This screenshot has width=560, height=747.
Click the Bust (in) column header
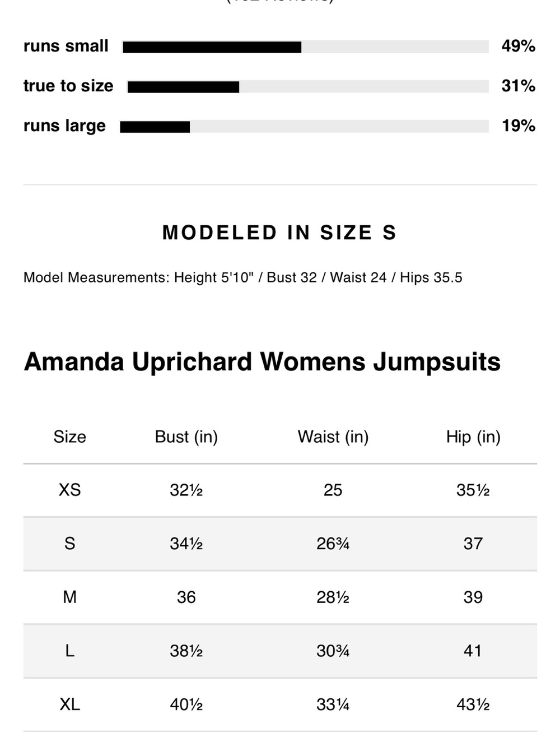186,437
